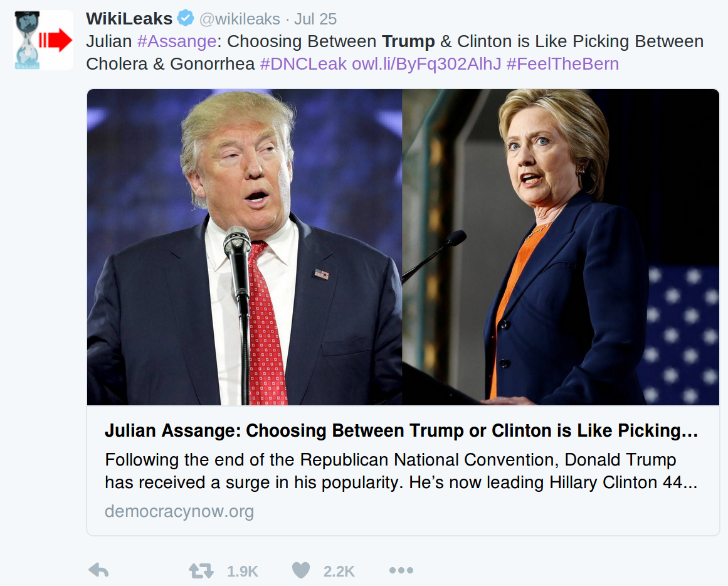Retweet using the retweet arrows icon
This screenshot has width=728, height=586.
tap(201, 571)
